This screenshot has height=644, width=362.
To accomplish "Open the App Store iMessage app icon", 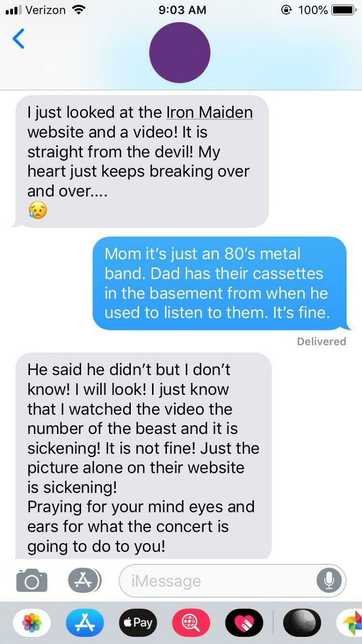I will 85,623.
